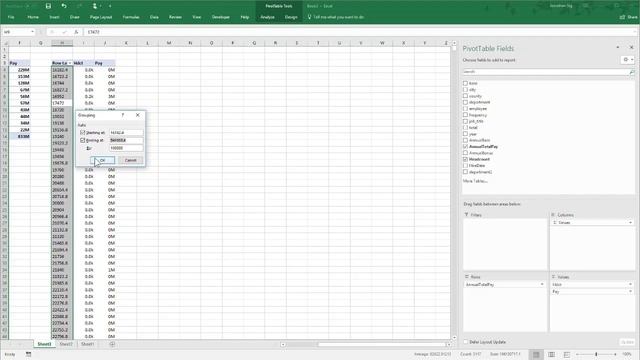
Task: Click the horizontal scrollbar below the sheet
Action: click(x=366, y=344)
